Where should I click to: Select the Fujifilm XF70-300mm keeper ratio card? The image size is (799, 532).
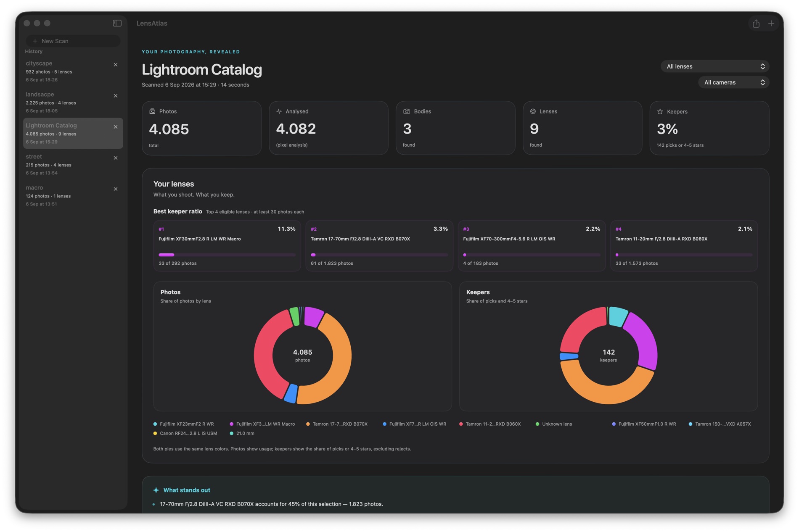pos(532,246)
